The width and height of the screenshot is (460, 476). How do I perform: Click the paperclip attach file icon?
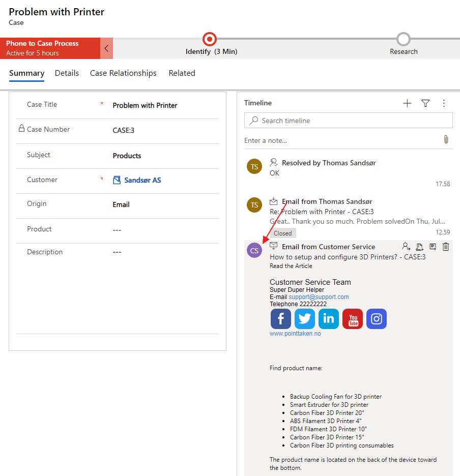pos(446,140)
